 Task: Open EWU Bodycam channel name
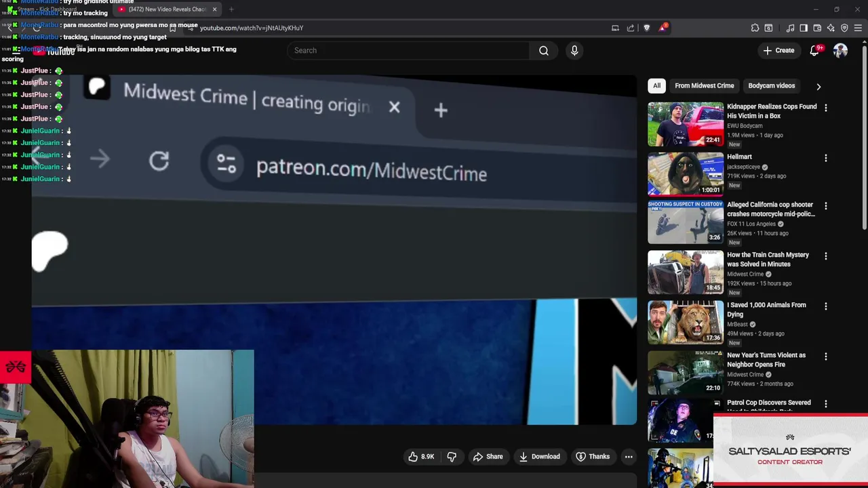tap(745, 125)
